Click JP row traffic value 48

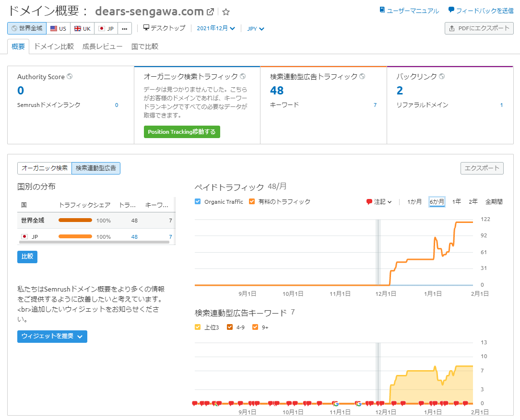pos(134,237)
